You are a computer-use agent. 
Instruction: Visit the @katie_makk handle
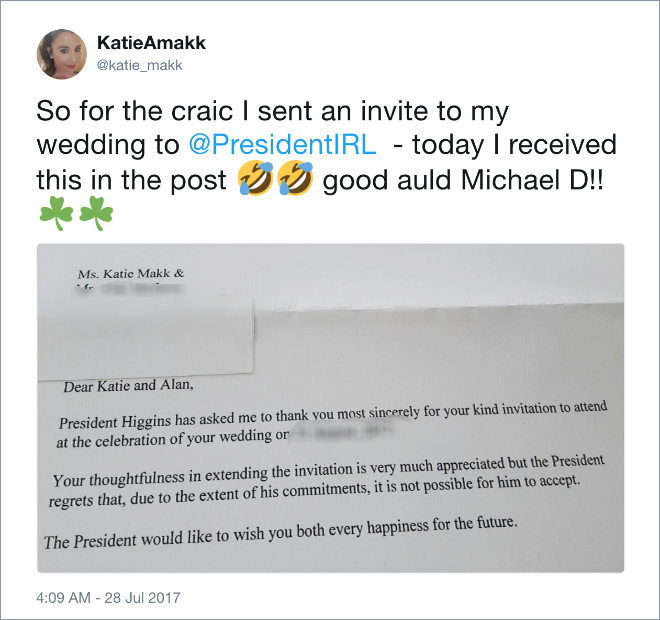[140, 65]
